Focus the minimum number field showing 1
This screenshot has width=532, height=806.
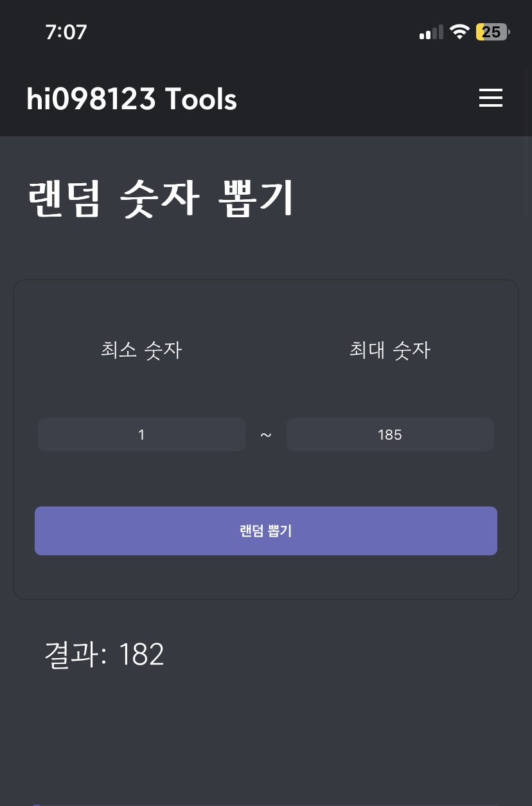(x=141, y=435)
